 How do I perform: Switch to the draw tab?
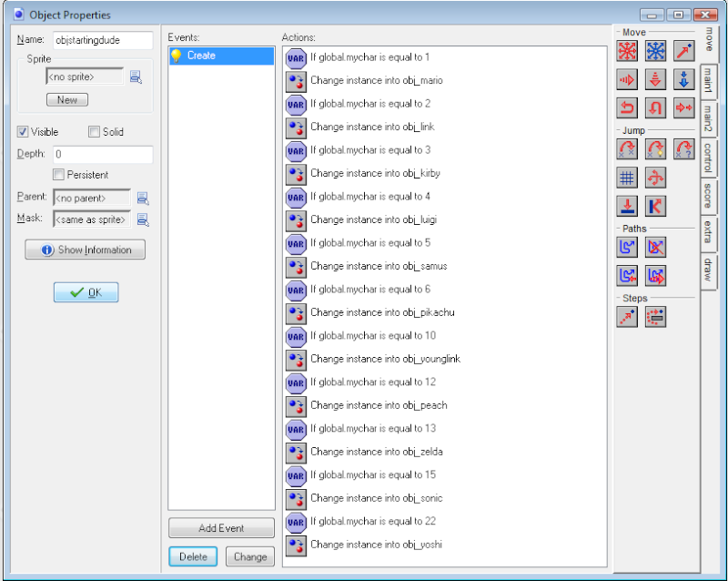(x=708, y=270)
